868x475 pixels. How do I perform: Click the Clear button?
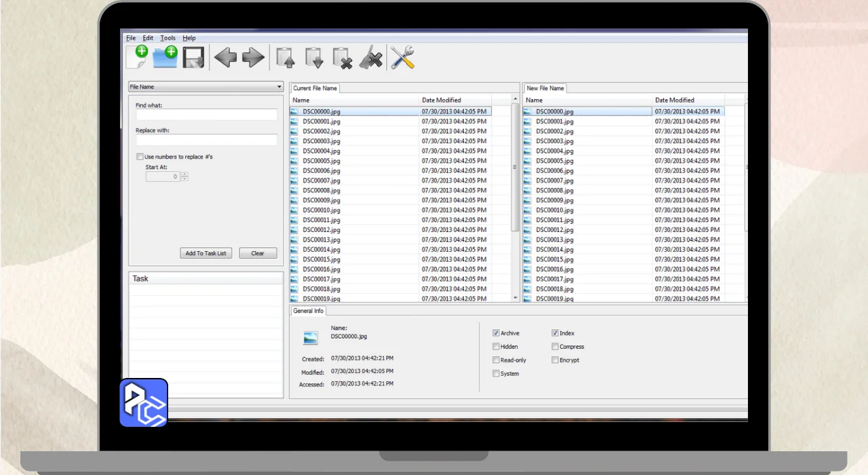[258, 253]
